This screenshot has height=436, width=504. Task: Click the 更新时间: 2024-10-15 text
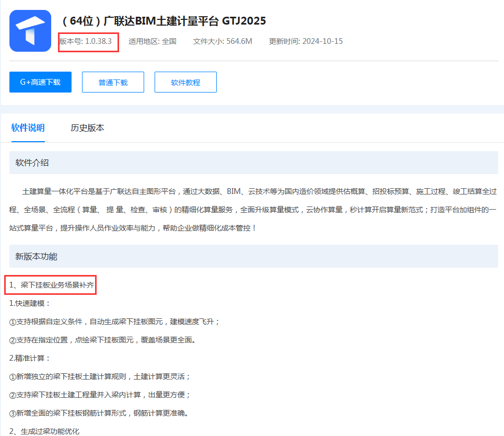coord(306,41)
